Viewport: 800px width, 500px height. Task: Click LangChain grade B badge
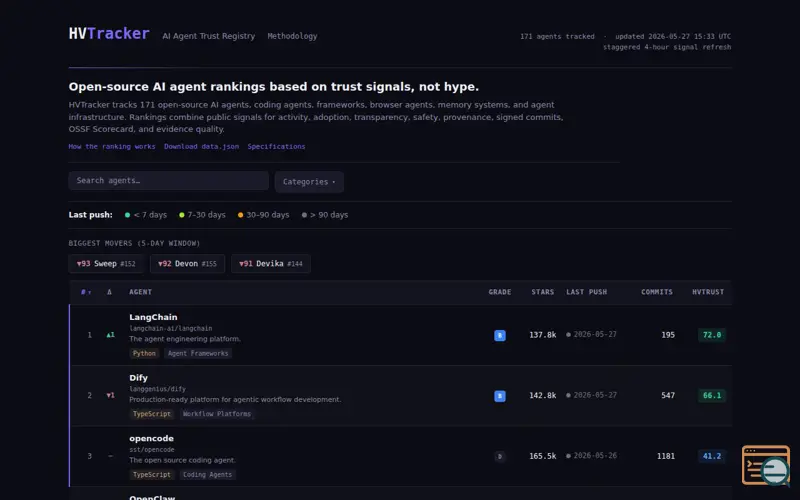(x=500, y=335)
